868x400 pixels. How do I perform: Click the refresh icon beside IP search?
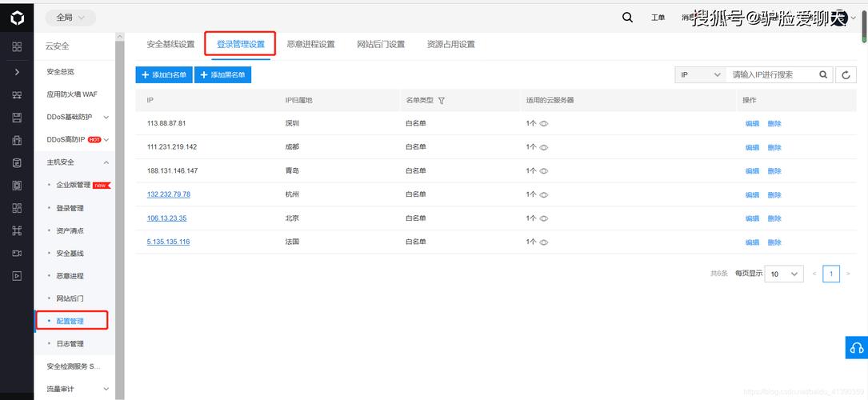pos(846,75)
